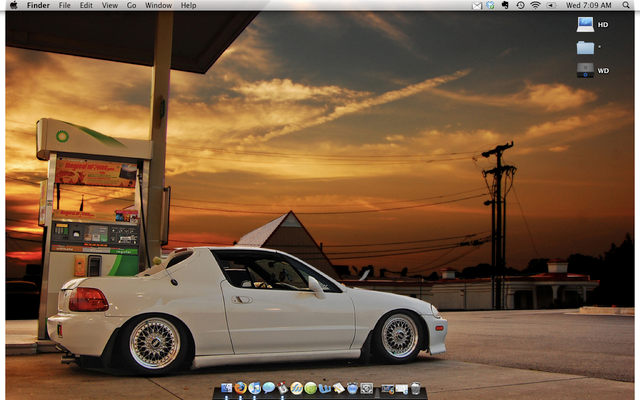Expand the Window menu

click(158, 5)
